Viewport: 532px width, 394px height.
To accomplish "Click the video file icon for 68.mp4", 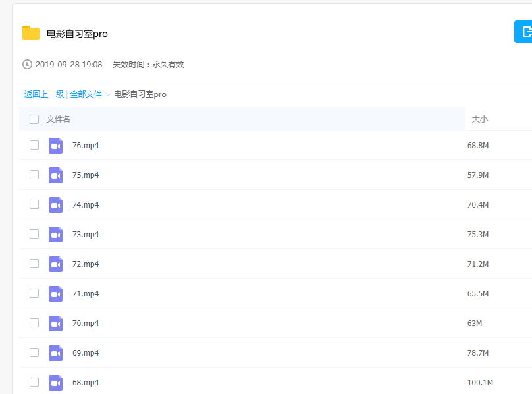I will [56, 382].
